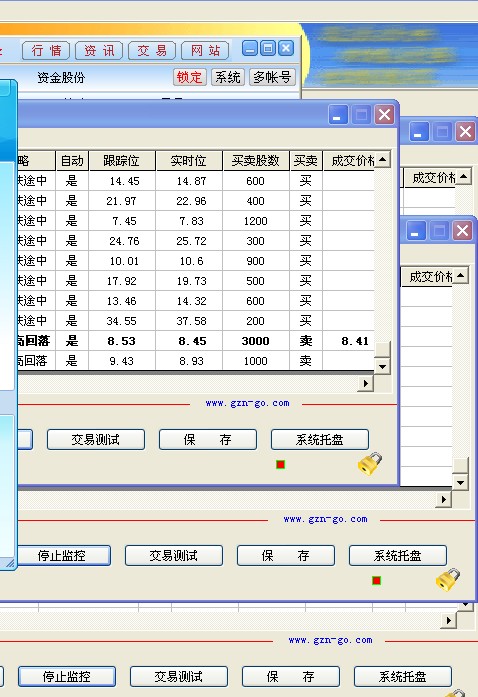Image resolution: width=478 pixels, height=697 pixels.
Task: Click the gold padlock icon in front window
Action: pyautogui.click(x=370, y=463)
